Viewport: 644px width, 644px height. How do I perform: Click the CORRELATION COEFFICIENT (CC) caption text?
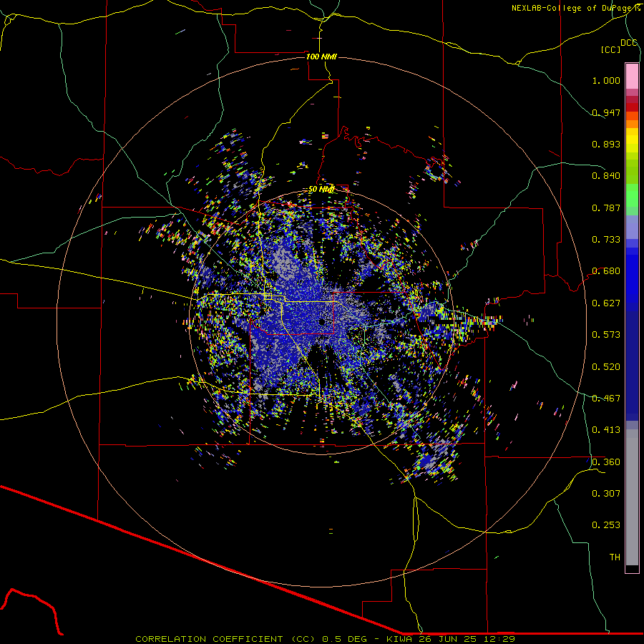pos(225,639)
